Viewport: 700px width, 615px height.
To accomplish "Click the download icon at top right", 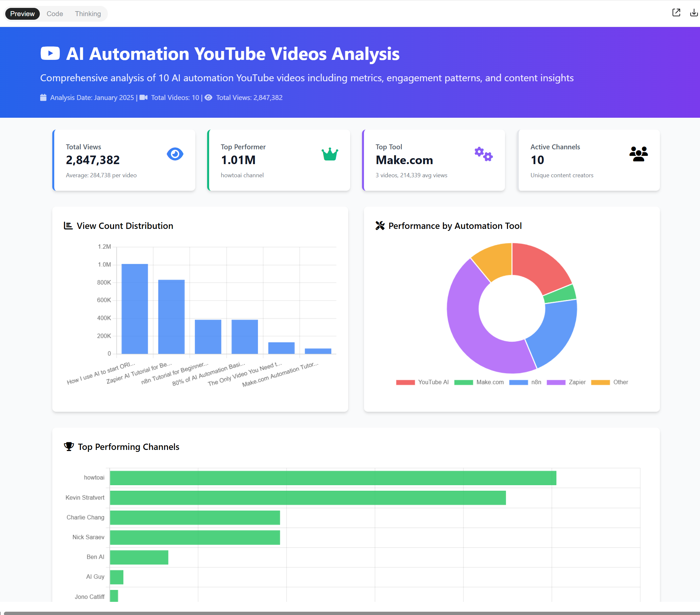I will coord(693,13).
